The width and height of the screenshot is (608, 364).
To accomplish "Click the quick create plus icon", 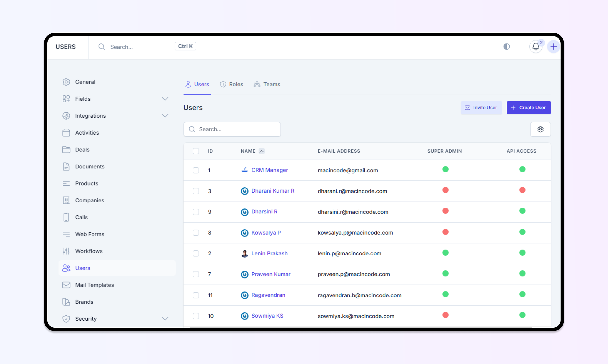I will tap(553, 47).
